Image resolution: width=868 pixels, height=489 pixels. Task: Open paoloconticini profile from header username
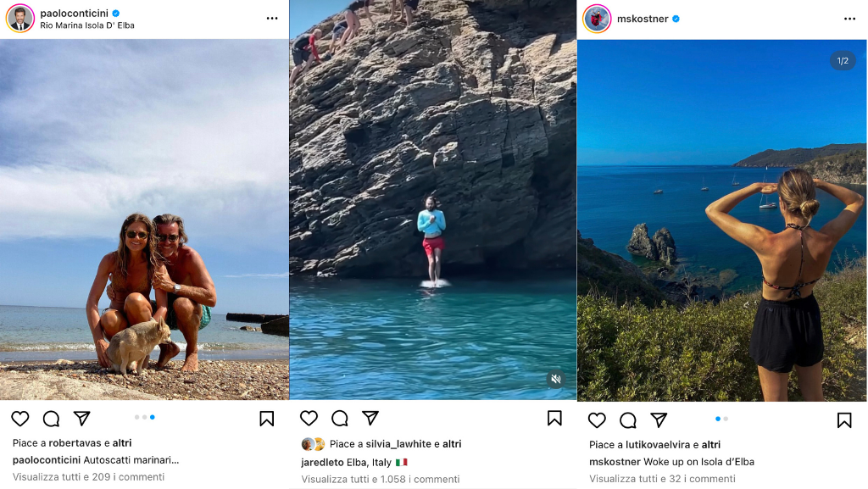pos(74,13)
